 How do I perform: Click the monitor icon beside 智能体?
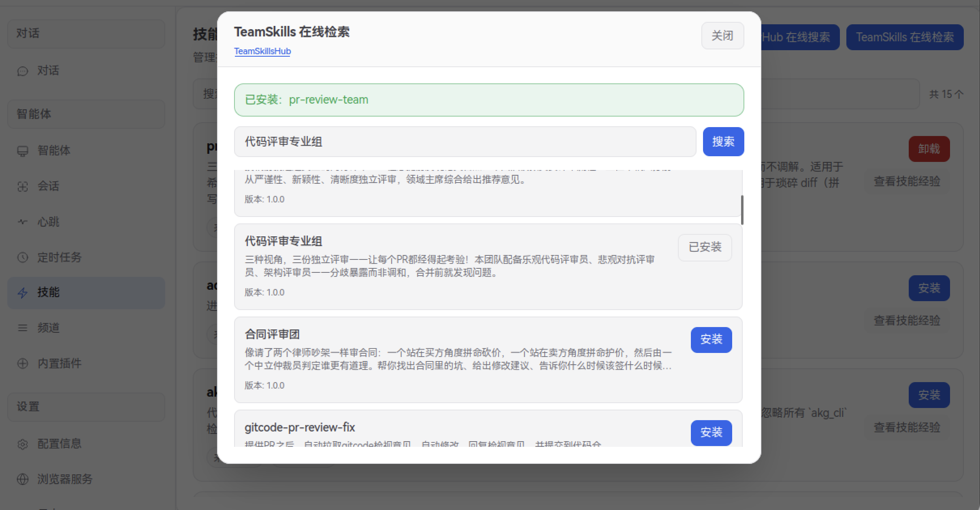coord(23,151)
